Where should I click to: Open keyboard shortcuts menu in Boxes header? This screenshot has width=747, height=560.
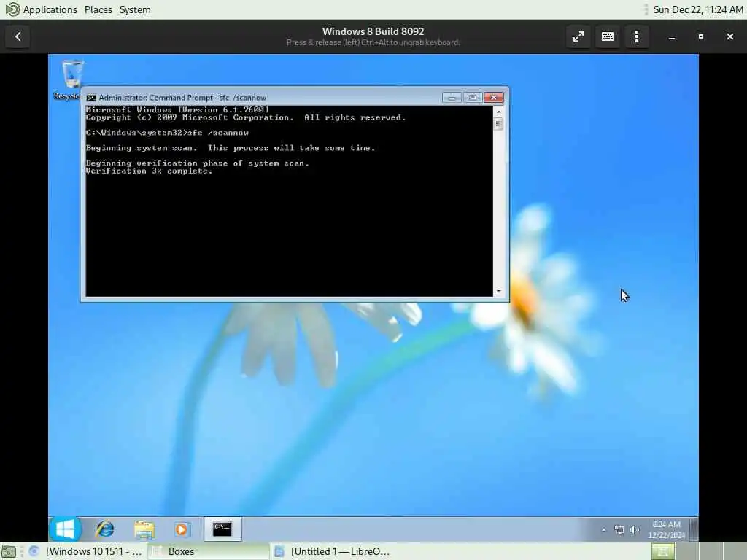click(x=608, y=36)
